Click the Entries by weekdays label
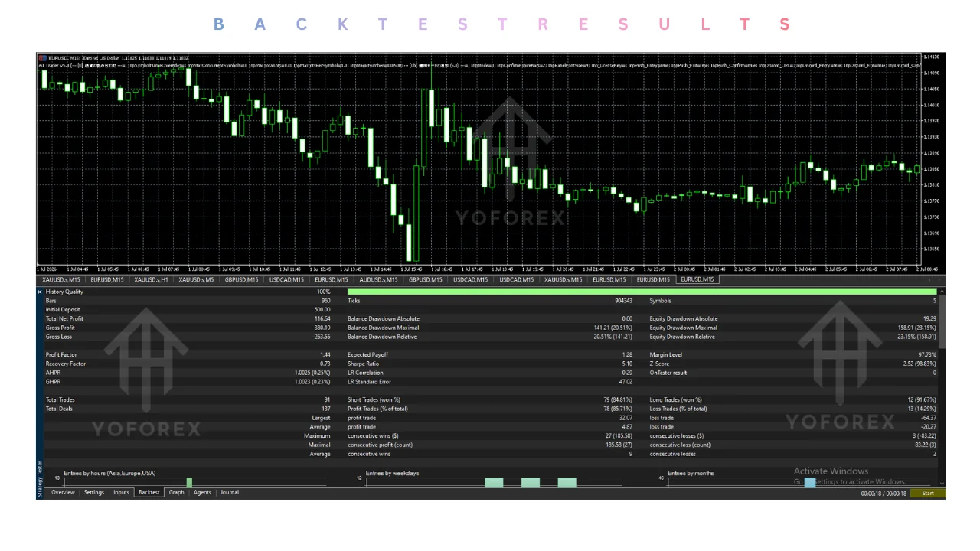980x551 pixels. [392, 473]
